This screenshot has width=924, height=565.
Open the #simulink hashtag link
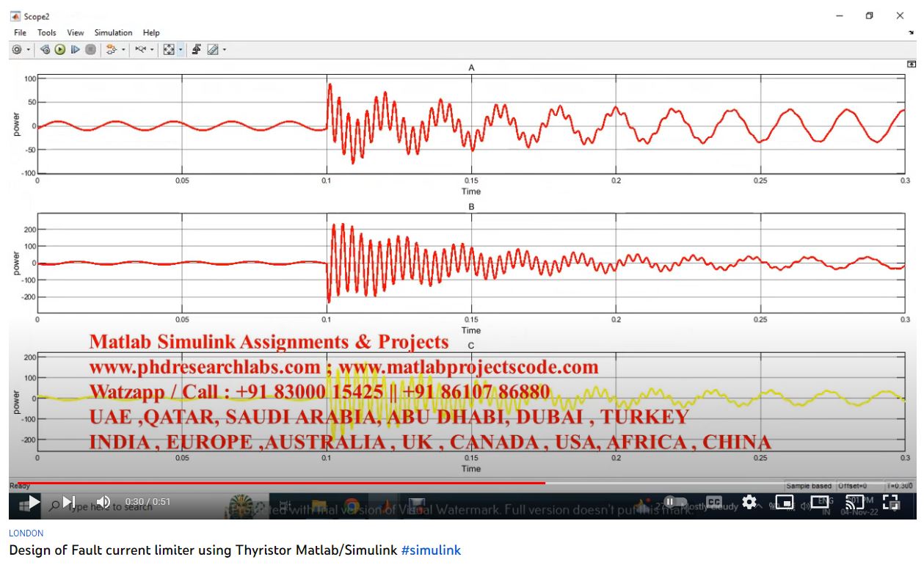pyautogui.click(x=431, y=550)
